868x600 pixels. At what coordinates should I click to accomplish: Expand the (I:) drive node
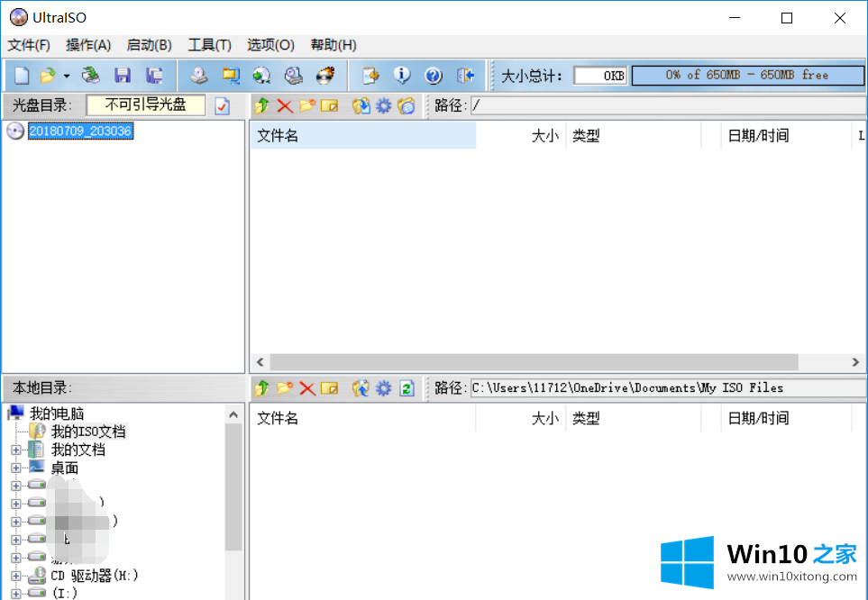coord(15,594)
